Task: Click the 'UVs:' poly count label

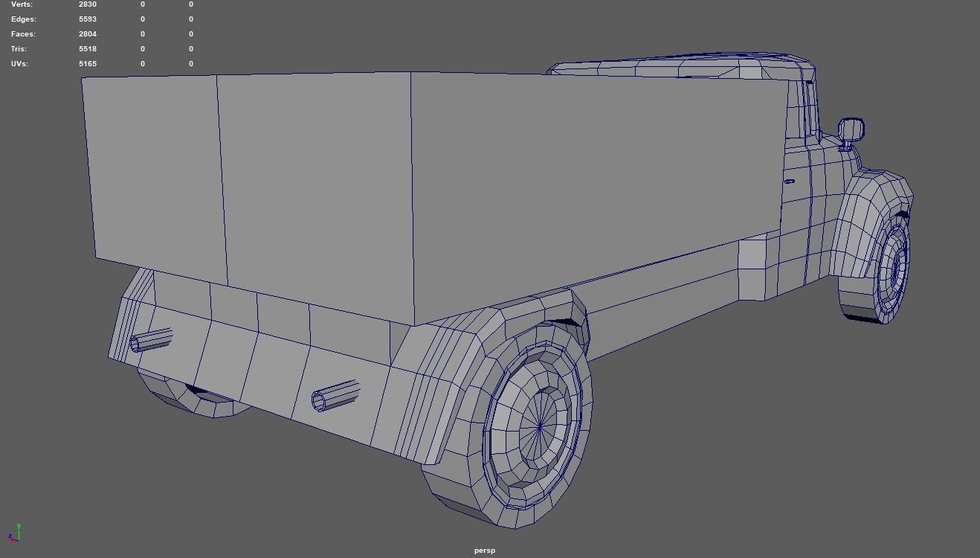Action: (20, 64)
